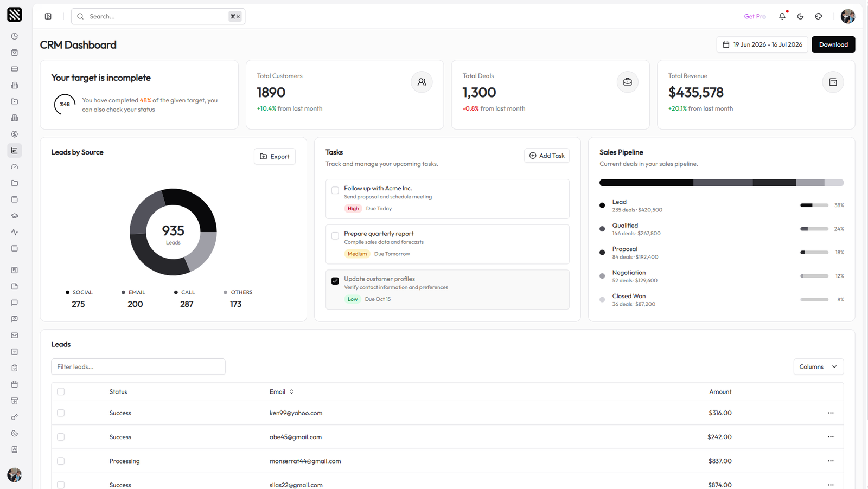Click the Closed Won pipeline stage
868x489 pixels.
tap(722, 300)
